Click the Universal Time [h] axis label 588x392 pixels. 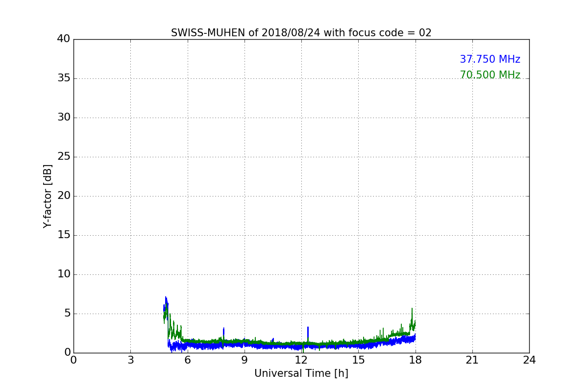coord(301,373)
